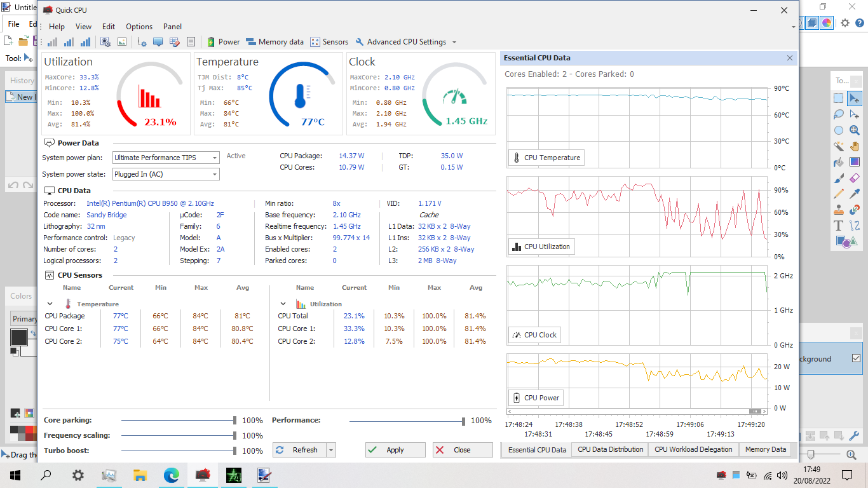Expand the Advanced CPU Settings arrow
The width and height of the screenshot is (868, 488).
[454, 43]
